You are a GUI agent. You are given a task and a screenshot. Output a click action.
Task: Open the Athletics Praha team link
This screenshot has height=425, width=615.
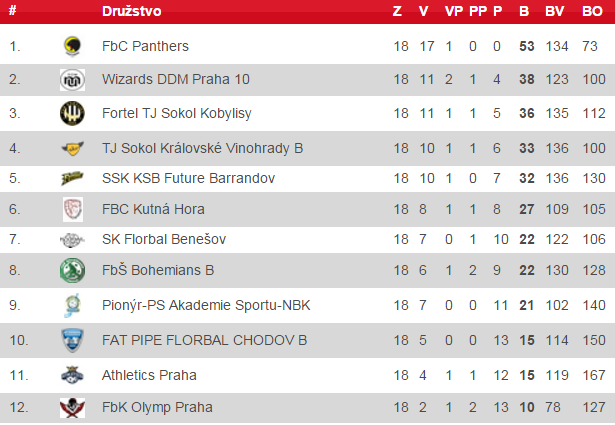[149, 375]
